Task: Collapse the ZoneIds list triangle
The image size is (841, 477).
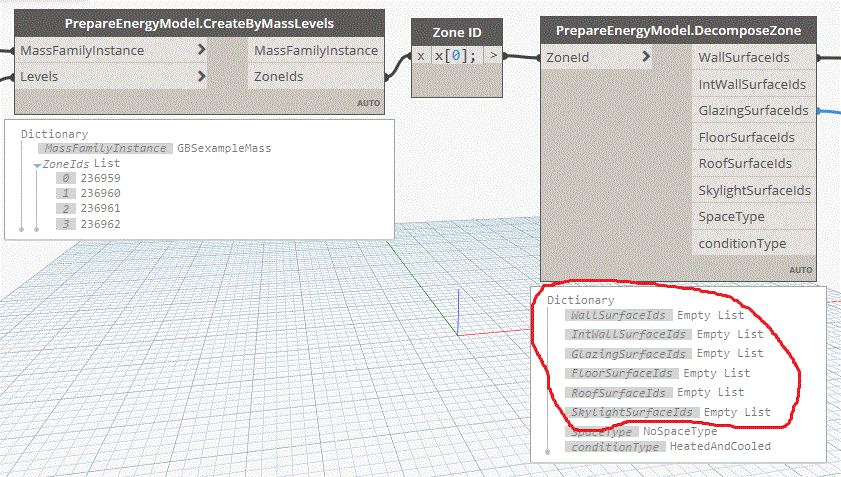Action: click(x=37, y=165)
